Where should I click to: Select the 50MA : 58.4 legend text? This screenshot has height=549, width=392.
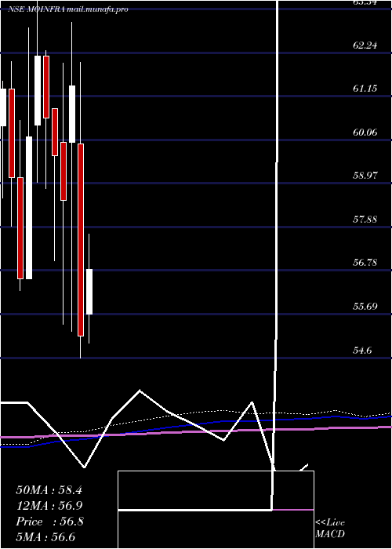coord(49,490)
